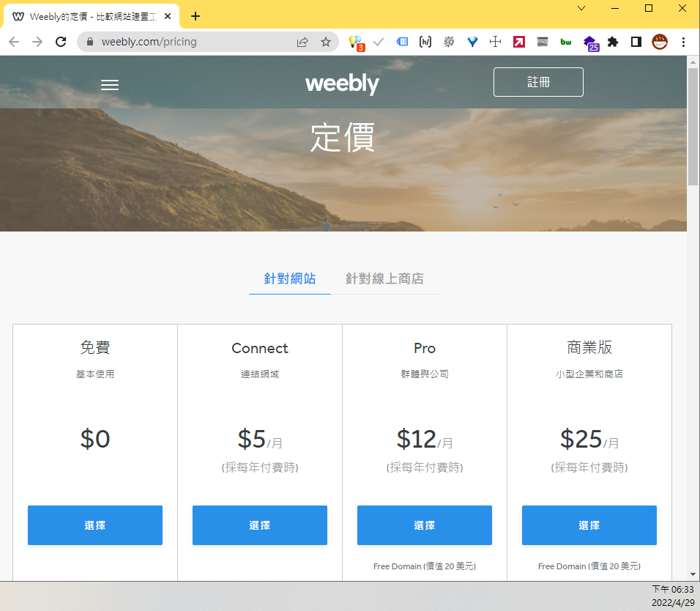The image size is (700, 611).
Task: Reload the current page
Action: click(x=61, y=42)
